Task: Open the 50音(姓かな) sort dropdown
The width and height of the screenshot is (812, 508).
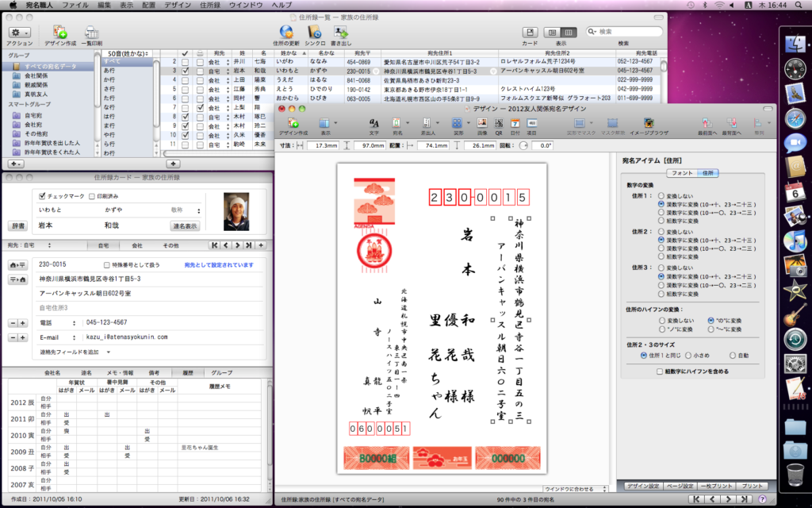Action: tap(125, 52)
